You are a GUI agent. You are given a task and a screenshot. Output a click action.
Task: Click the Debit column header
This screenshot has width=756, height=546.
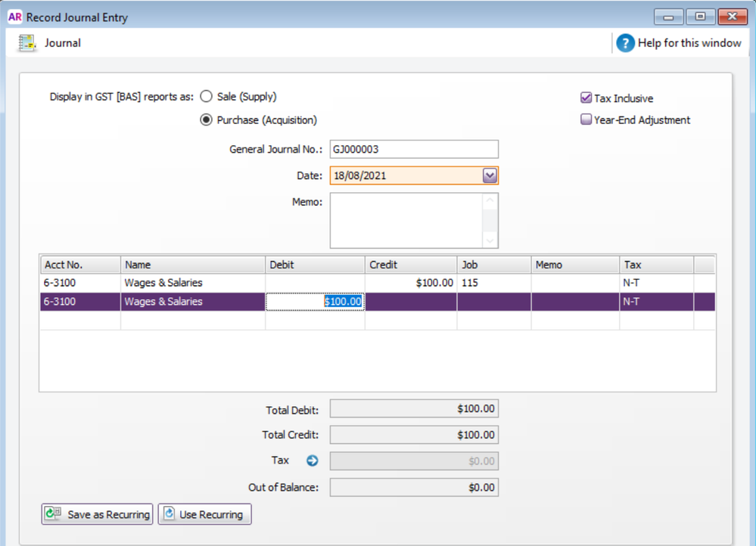pyautogui.click(x=314, y=265)
